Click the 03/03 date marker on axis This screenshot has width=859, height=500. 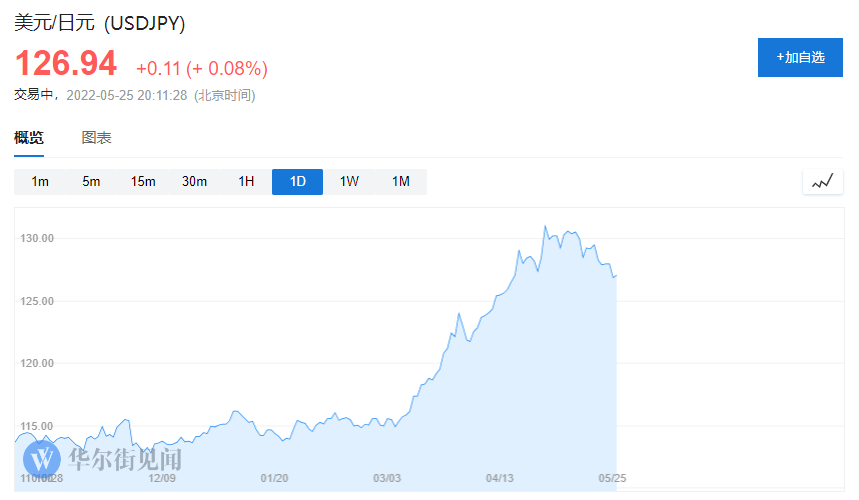point(387,478)
